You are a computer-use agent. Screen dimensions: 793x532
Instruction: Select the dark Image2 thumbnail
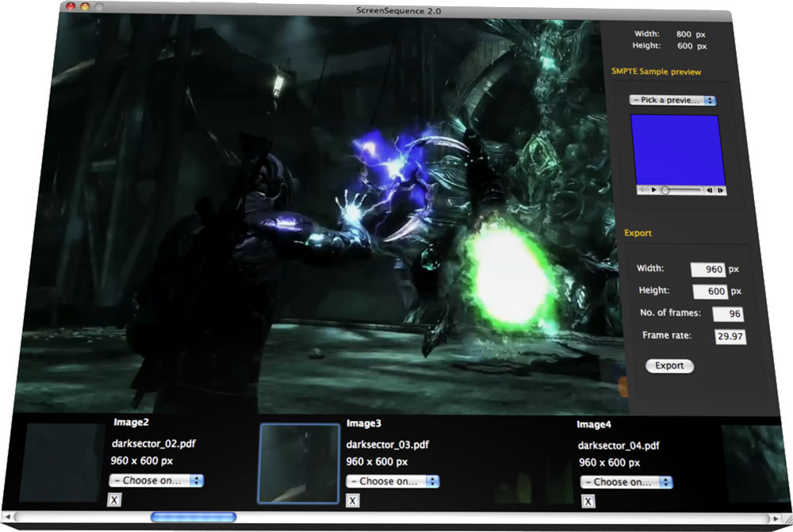tap(63, 465)
